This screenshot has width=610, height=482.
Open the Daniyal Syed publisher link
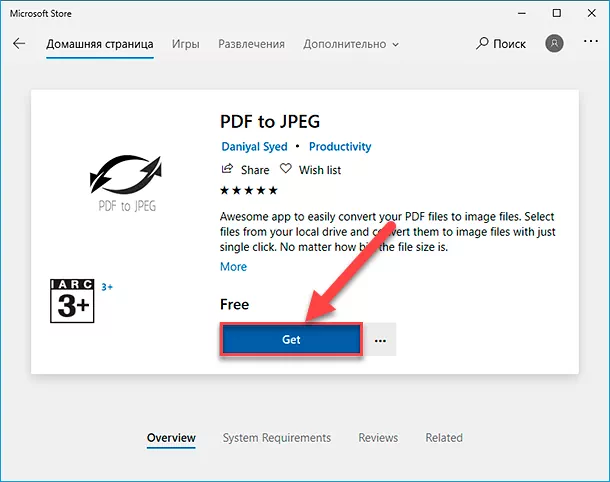point(254,146)
